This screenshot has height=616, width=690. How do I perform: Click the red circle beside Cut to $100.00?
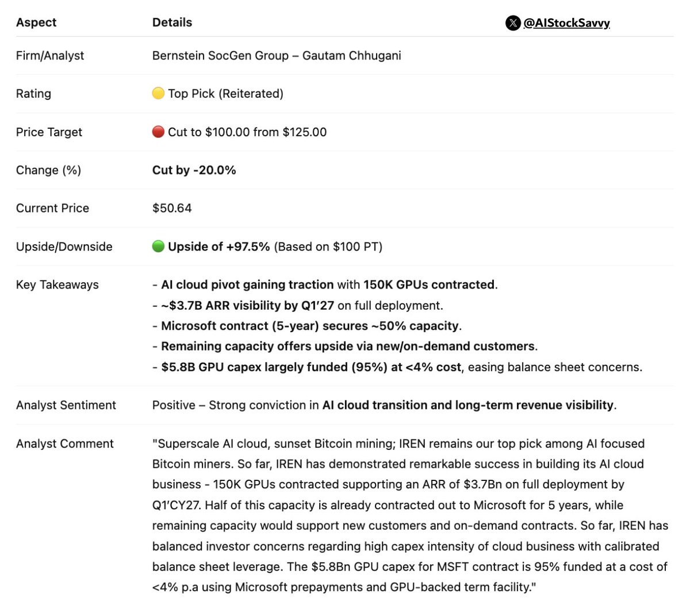[158, 132]
